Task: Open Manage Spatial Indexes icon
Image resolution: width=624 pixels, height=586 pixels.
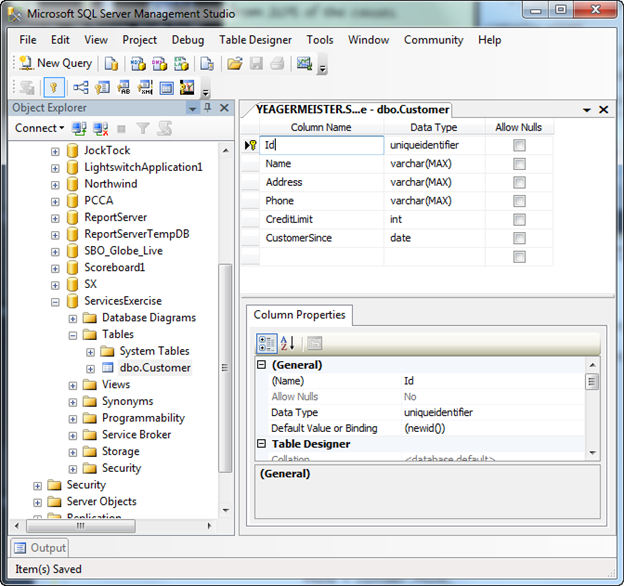Action: coord(187,88)
